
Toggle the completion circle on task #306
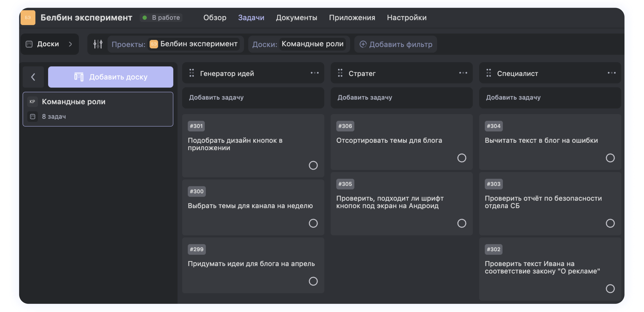tap(462, 158)
